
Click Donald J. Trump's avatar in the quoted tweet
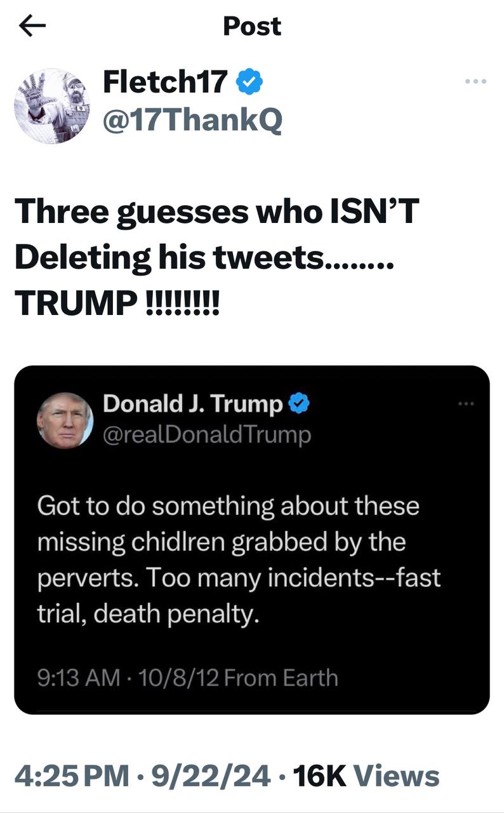65,420
